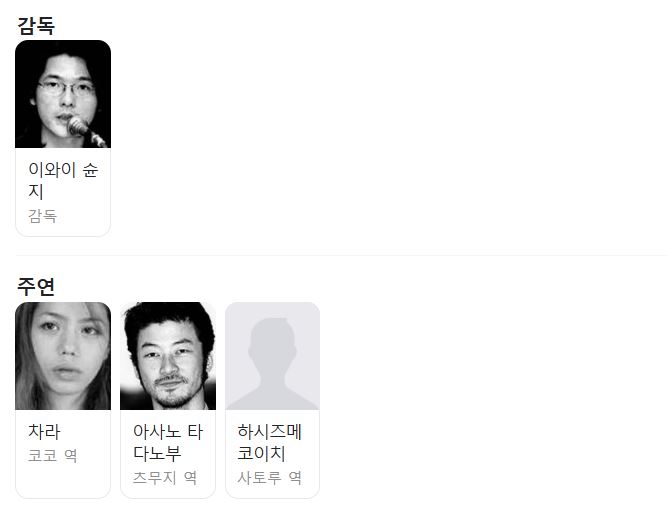Click microphone in director's photo
This screenshot has width=667, height=515.
click(x=85, y=131)
